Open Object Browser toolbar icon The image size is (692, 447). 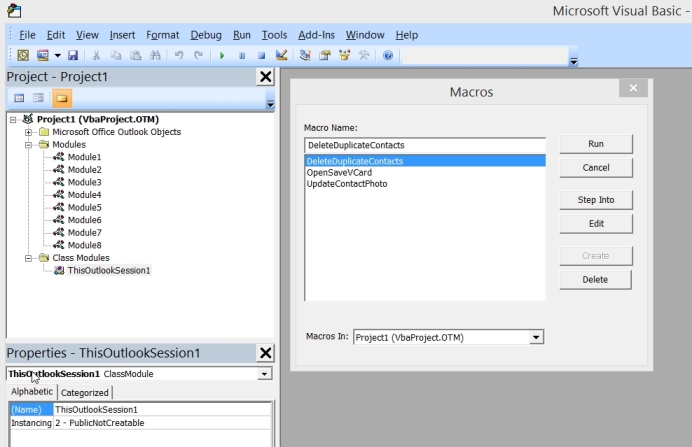(x=345, y=55)
